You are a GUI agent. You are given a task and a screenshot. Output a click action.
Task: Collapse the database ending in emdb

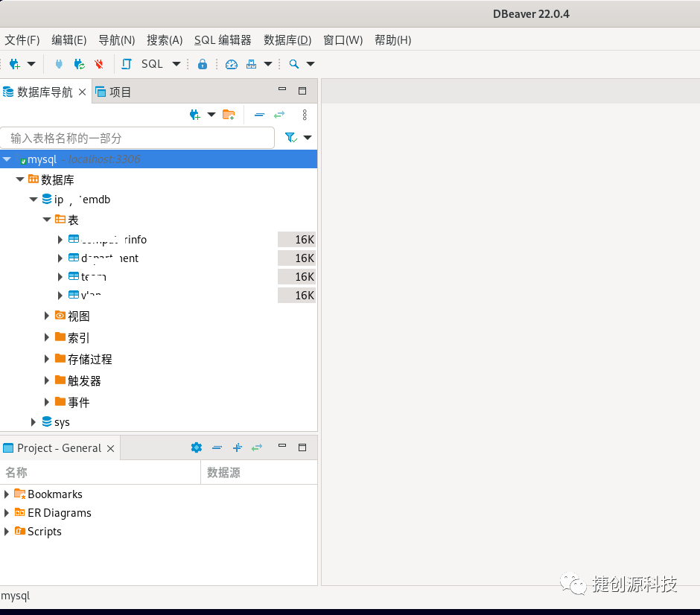34,200
